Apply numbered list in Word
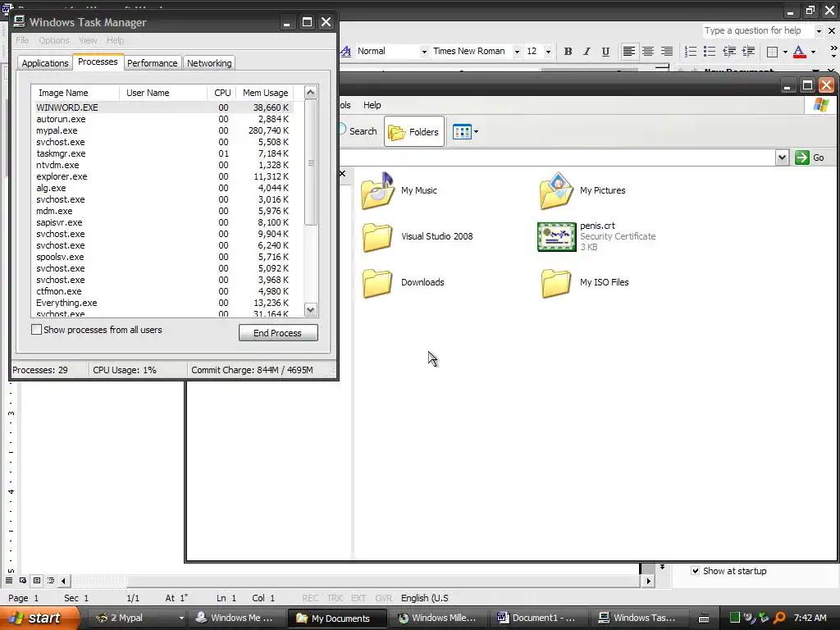 coord(691,52)
